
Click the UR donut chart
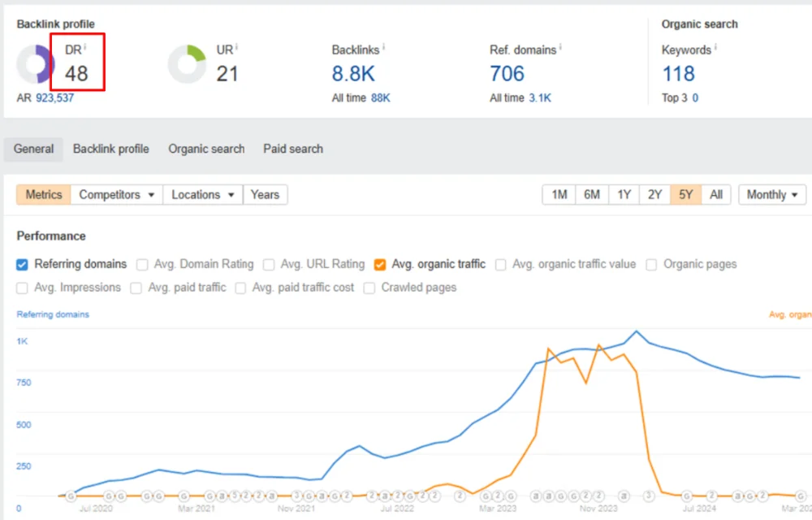coord(188,63)
